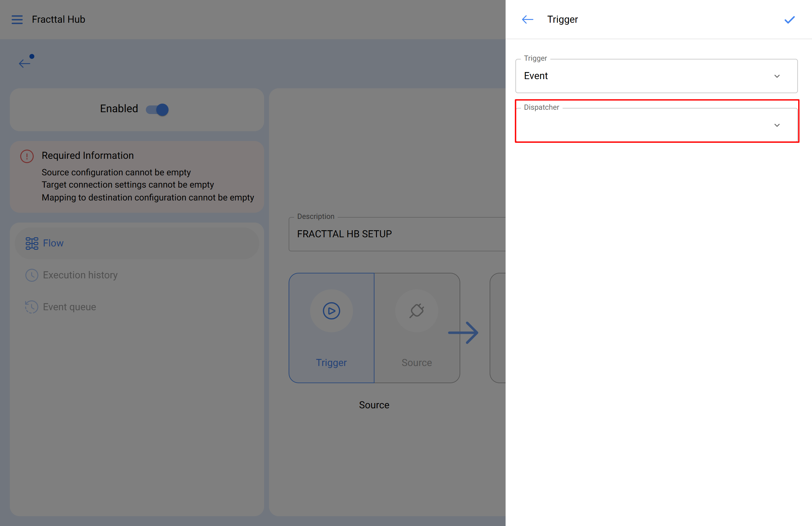Click the Trigger step label

(331, 363)
